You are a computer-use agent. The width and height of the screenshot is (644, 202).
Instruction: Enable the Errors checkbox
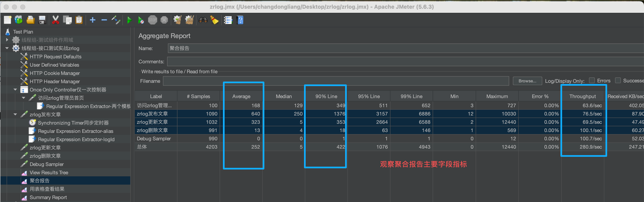pyautogui.click(x=592, y=80)
